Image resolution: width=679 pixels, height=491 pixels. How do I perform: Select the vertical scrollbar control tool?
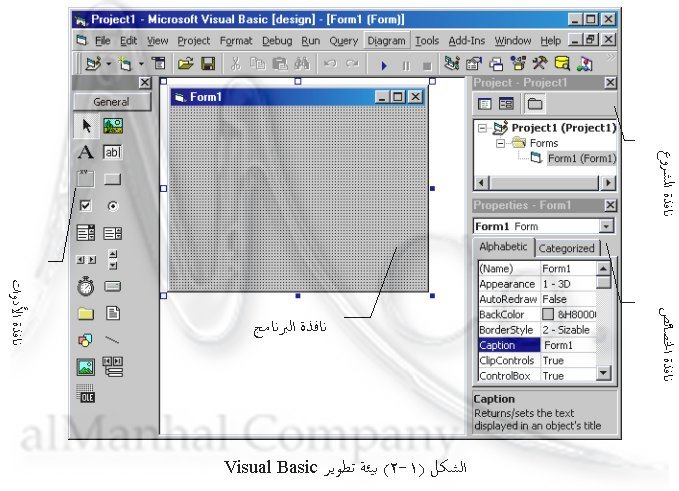tap(113, 259)
